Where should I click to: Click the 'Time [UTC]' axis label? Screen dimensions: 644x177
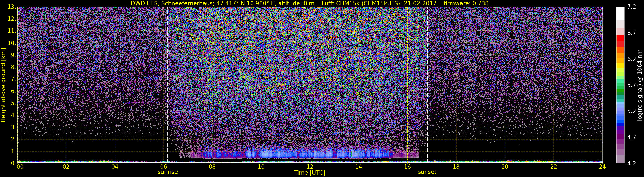[x=310, y=173]
